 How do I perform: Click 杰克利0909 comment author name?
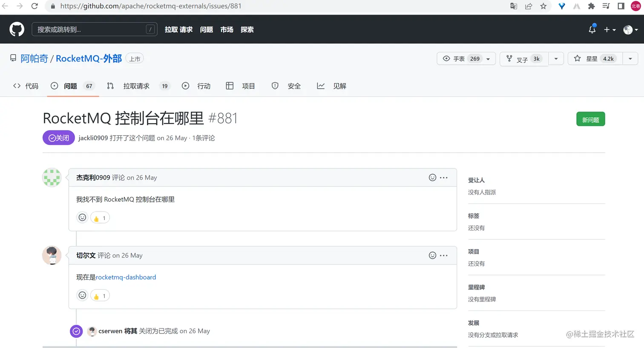pyautogui.click(x=93, y=177)
